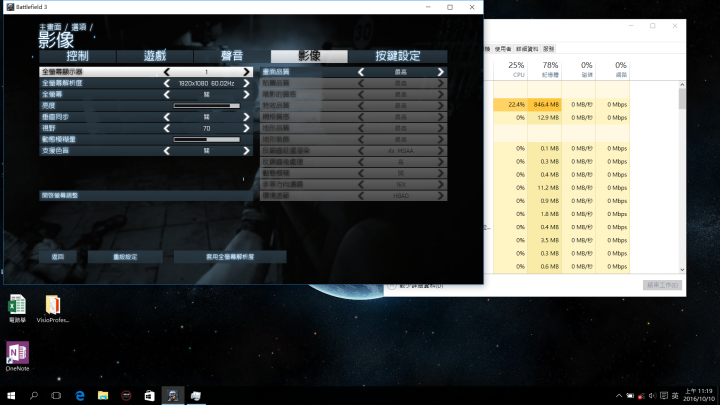Switch to 使用者 tab in Task Manager

pos(503,49)
